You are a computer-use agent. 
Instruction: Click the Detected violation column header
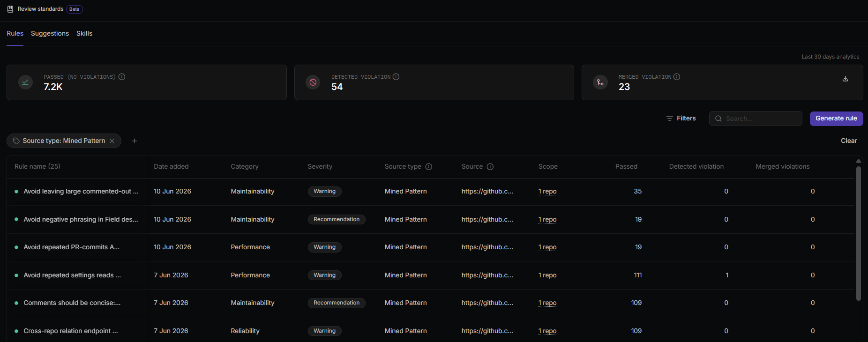point(696,166)
